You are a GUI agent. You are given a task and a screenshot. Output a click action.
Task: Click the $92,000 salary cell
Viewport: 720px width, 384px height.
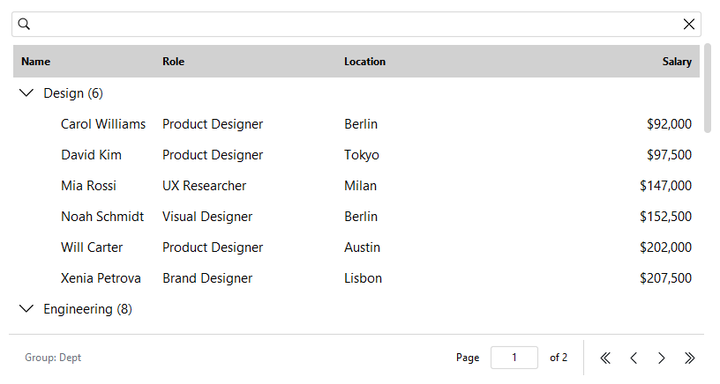[x=669, y=124]
